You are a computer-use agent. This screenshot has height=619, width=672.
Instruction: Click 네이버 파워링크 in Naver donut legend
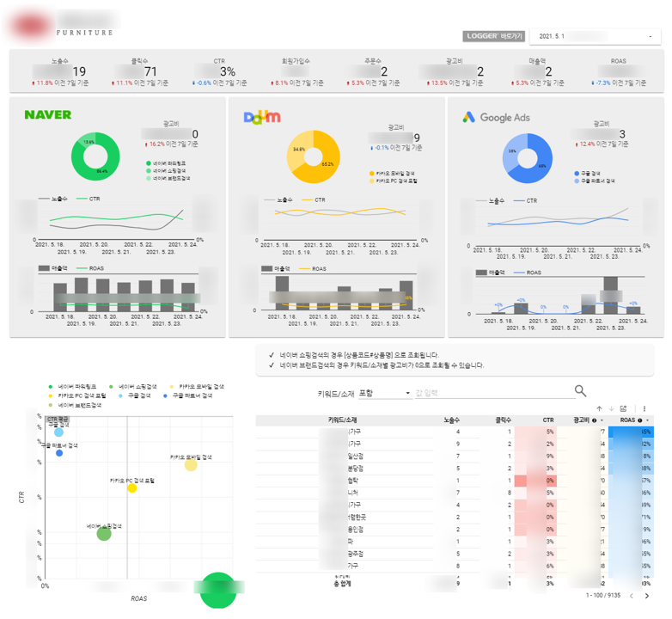point(167,163)
